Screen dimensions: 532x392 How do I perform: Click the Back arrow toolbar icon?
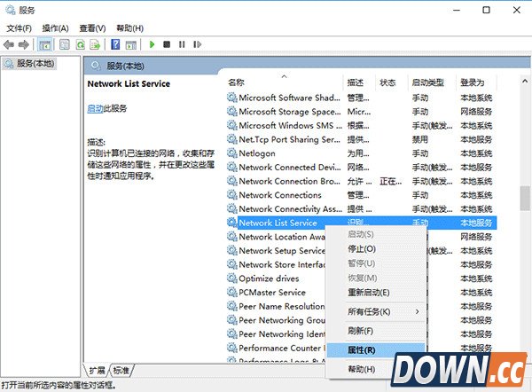point(9,44)
